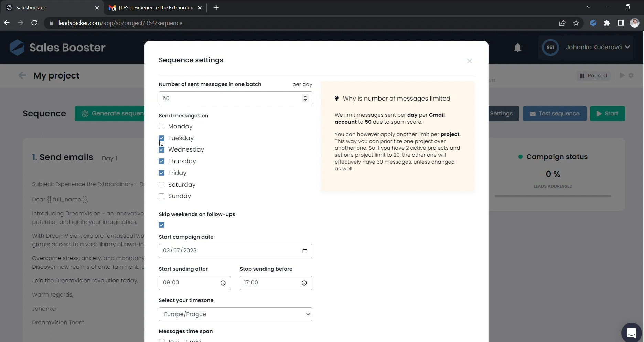Image resolution: width=644 pixels, height=342 pixels.
Task: Switch to the Salesbooster browser tab
Action: [x=52, y=8]
